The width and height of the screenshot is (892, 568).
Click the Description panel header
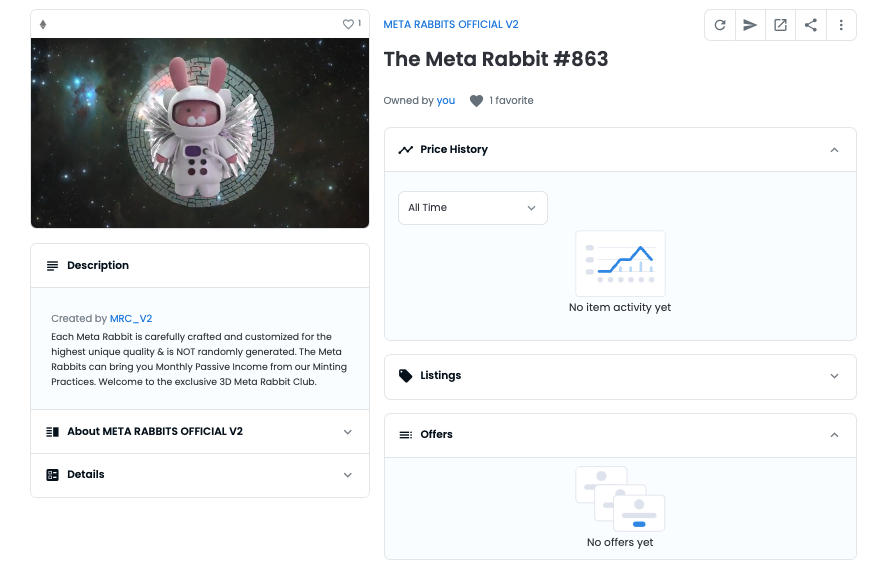pos(200,266)
